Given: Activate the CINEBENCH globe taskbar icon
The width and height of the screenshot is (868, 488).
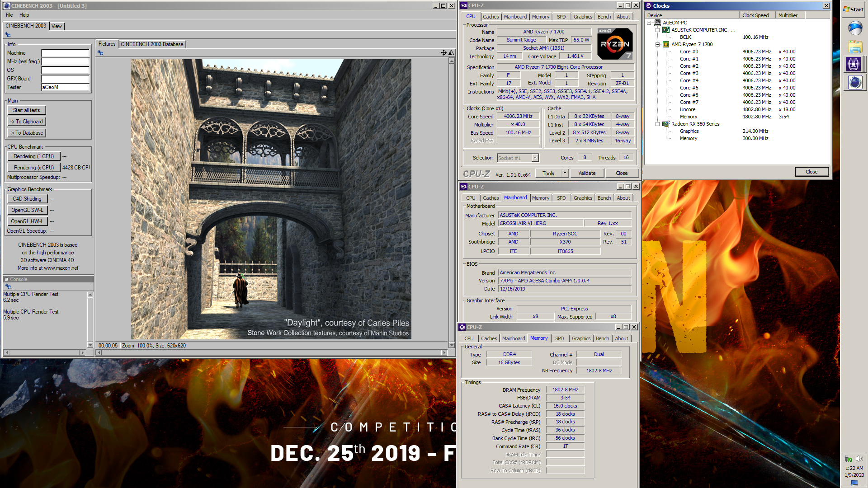Looking at the screenshot, I should coord(855,82).
